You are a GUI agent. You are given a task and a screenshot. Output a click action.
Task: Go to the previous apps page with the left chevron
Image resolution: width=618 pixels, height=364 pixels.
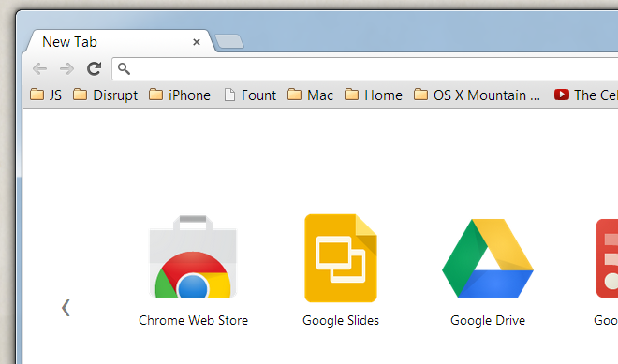(66, 308)
